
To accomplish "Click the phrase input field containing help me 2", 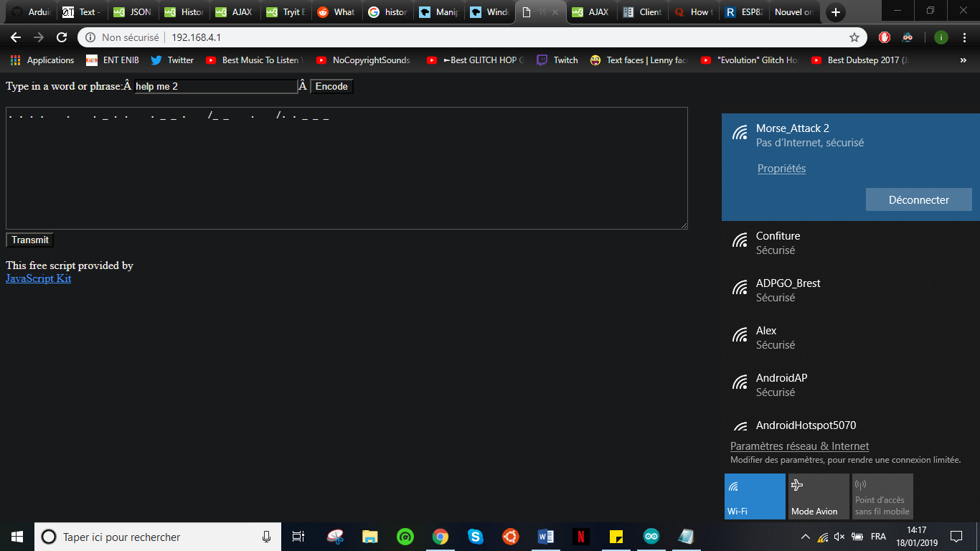I will [x=216, y=87].
